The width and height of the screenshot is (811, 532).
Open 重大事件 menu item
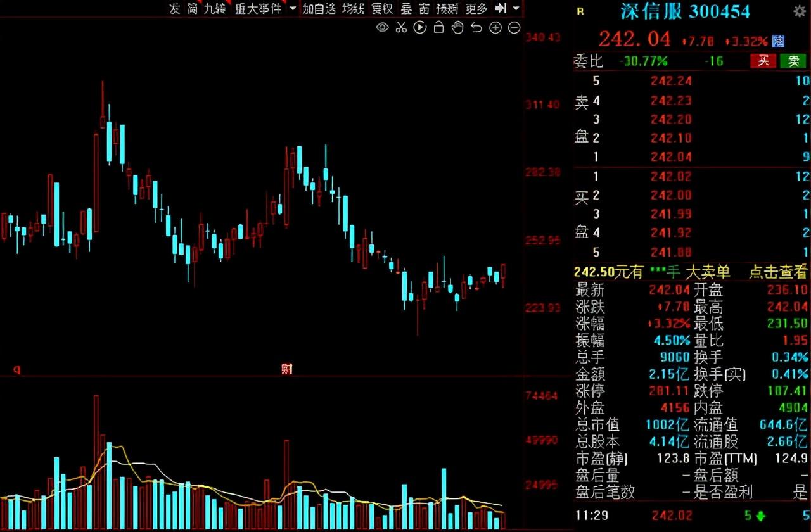(x=258, y=8)
